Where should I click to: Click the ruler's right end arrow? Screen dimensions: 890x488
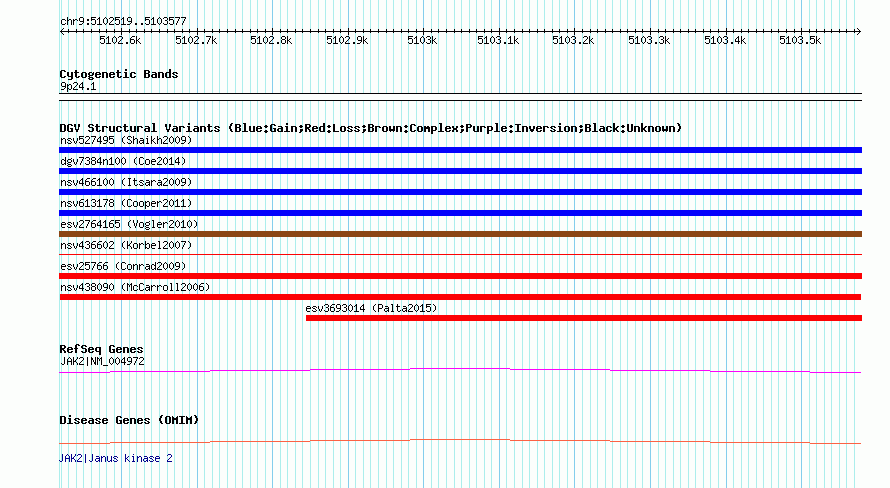tap(858, 31)
